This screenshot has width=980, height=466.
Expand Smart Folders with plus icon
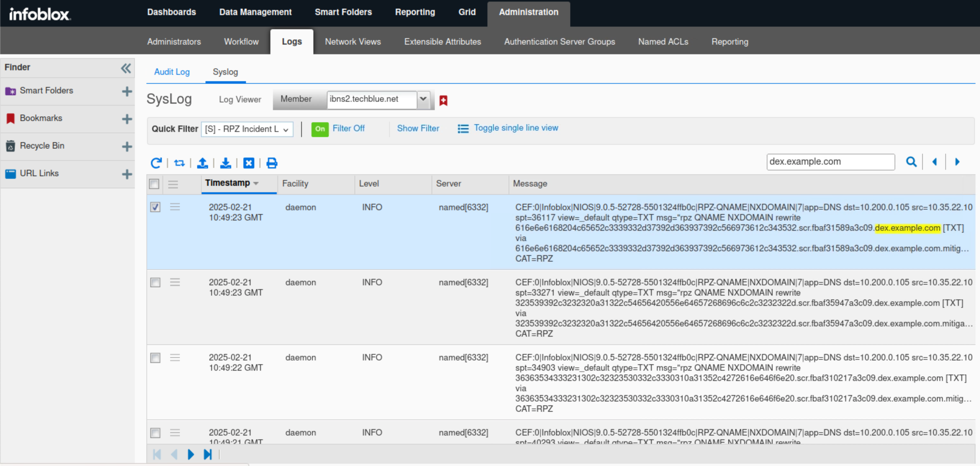click(x=127, y=91)
